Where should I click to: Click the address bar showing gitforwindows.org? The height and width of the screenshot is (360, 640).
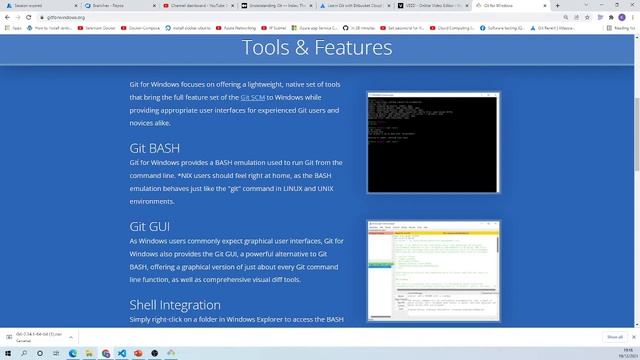pyautogui.click(x=300, y=18)
